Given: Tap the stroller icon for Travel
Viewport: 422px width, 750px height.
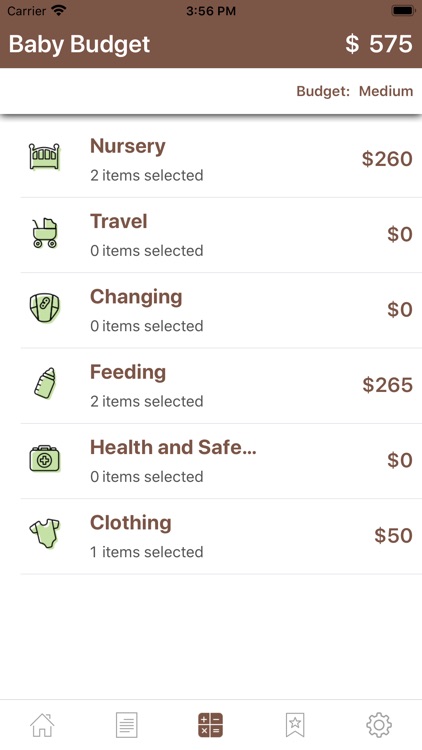Looking at the screenshot, I should tap(44, 233).
